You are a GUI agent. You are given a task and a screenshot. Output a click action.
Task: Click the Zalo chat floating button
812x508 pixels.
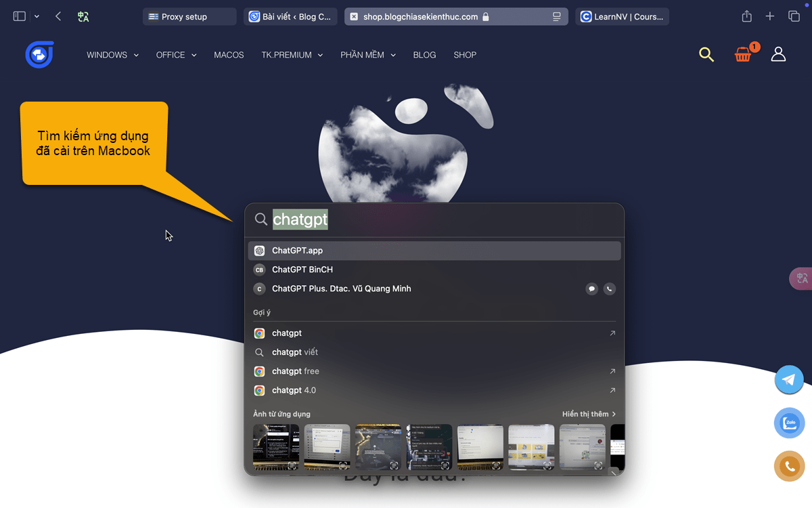point(789,423)
